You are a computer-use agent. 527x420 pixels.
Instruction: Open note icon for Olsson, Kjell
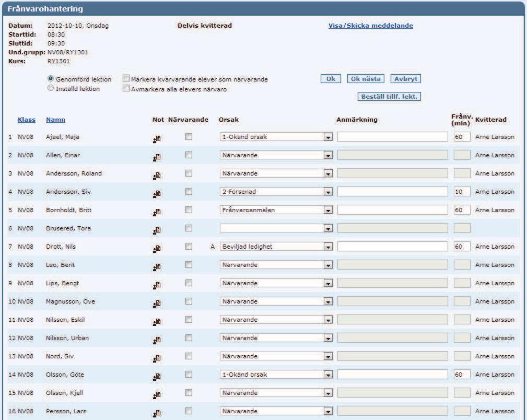[x=157, y=395]
